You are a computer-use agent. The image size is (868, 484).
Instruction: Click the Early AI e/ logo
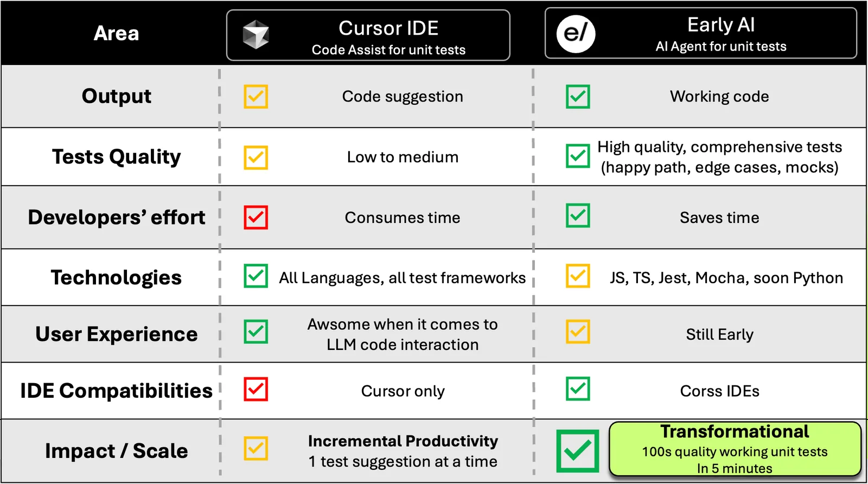click(576, 34)
